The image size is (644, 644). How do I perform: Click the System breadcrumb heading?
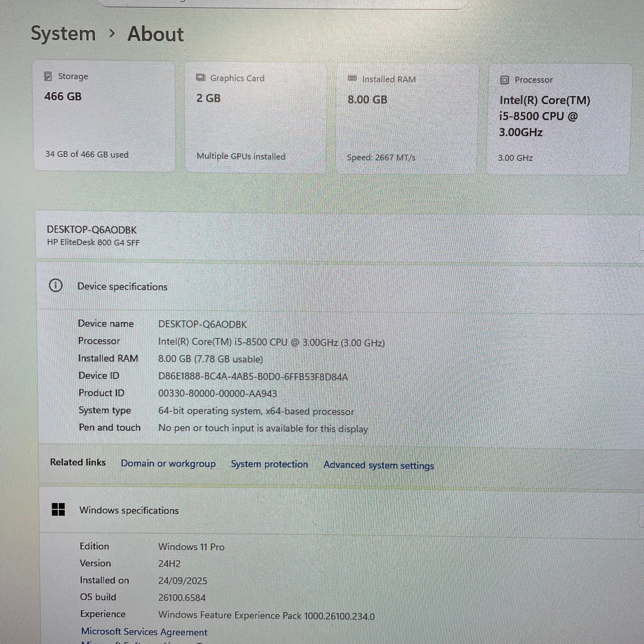coord(63,33)
